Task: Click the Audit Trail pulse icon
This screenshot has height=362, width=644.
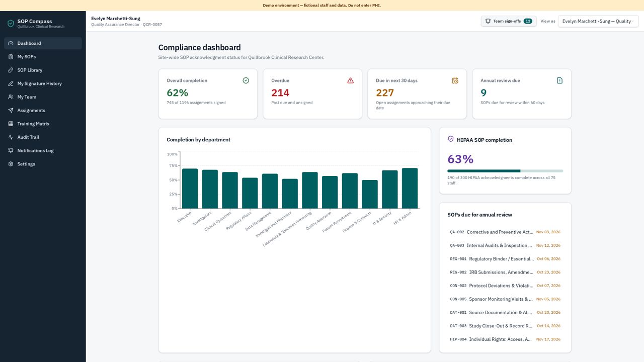Action: pos(11,137)
